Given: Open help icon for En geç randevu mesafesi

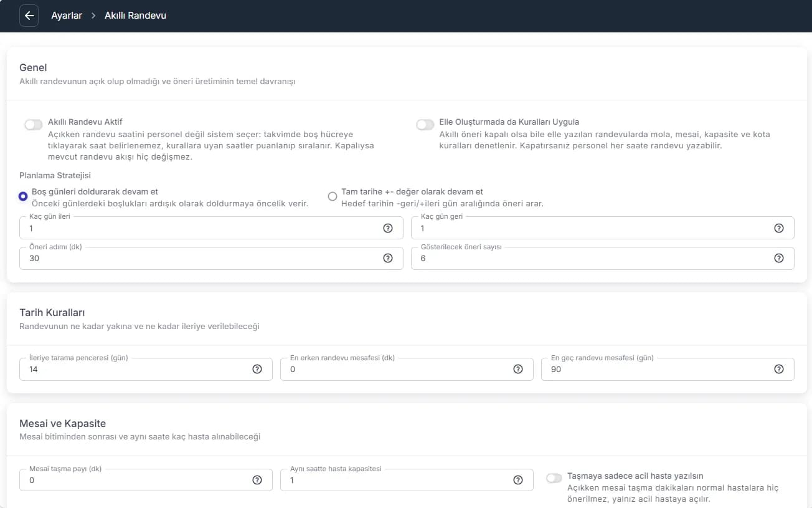Looking at the screenshot, I should 779,369.
